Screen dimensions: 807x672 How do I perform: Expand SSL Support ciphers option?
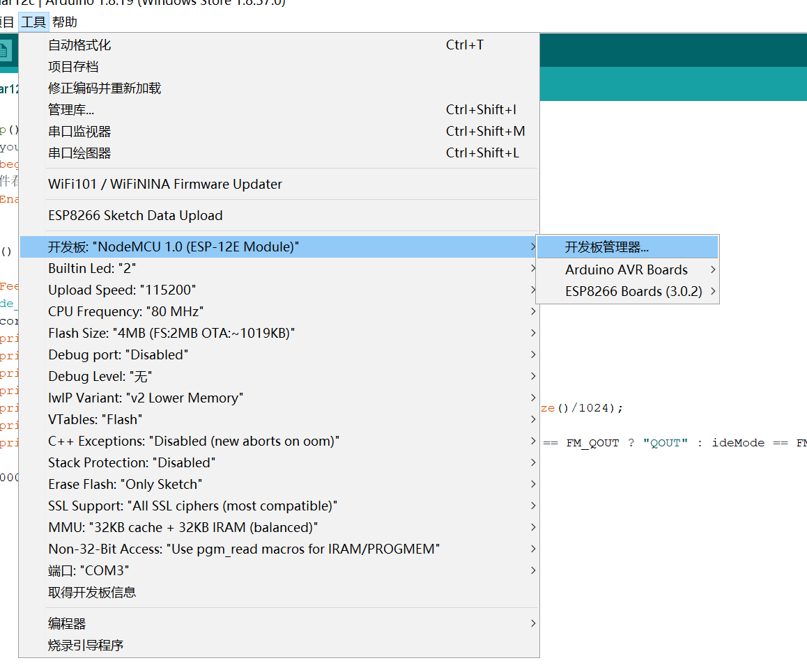pos(279,506)
